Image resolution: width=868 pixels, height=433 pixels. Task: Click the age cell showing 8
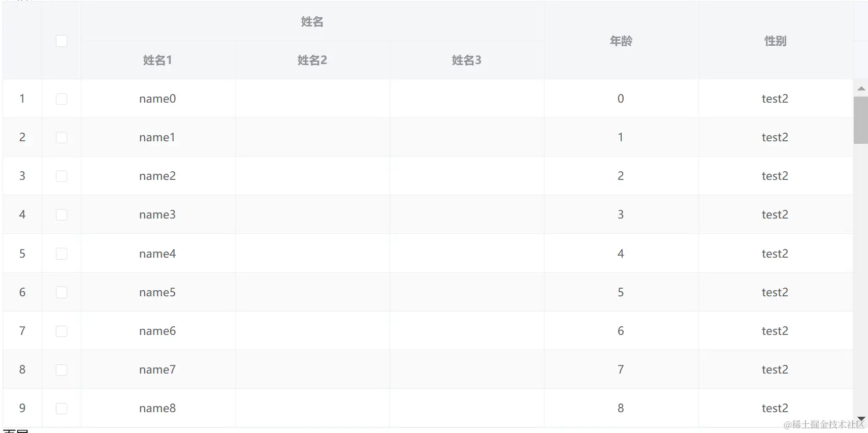621,409
